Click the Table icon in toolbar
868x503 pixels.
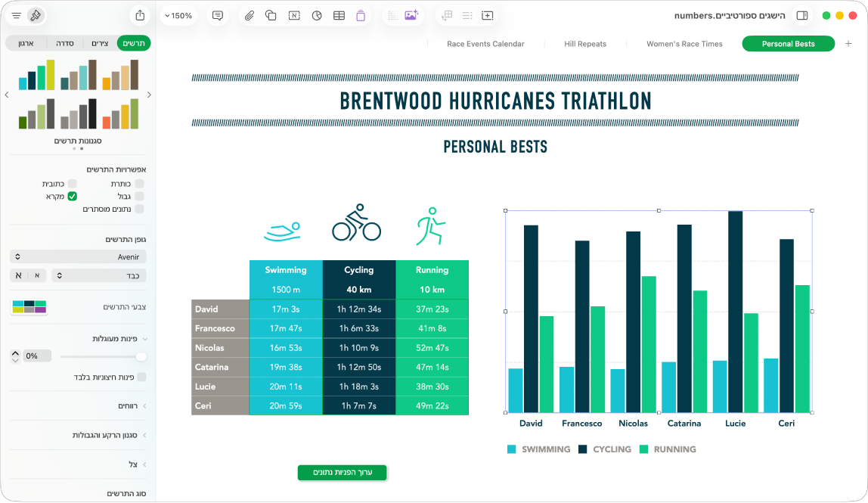click(x=339, y=16)
